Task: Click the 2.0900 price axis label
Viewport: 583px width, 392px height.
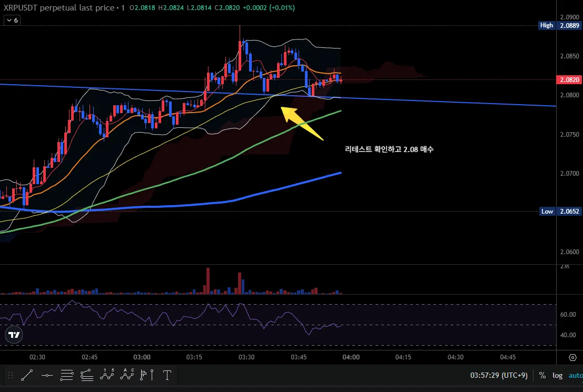Action: (570, 17)
